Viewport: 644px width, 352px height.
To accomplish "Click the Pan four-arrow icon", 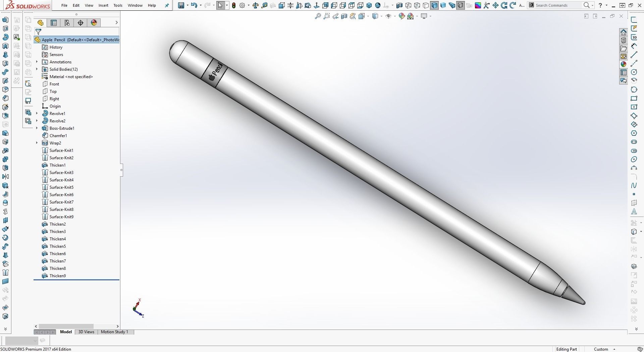I will [x=495, y=5].
